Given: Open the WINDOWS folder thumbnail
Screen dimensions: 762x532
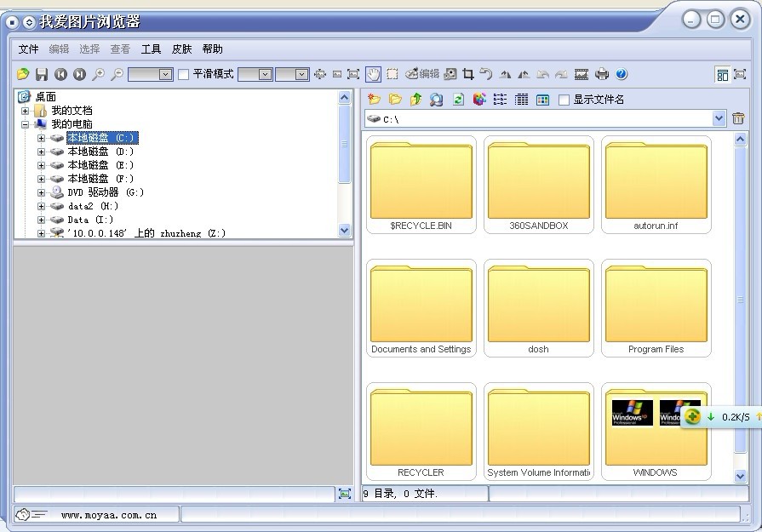Looking at the screenshot, I should point(656,432).
